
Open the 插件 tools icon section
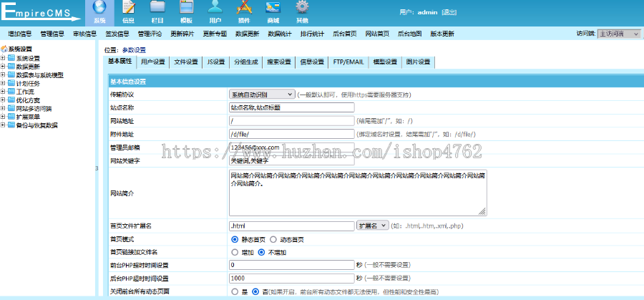coord(243,7)
